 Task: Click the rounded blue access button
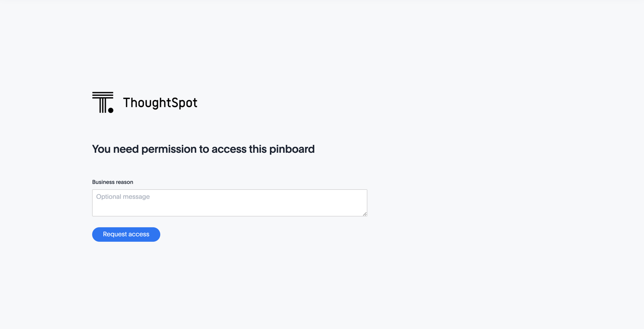click(x=126, y=234)
